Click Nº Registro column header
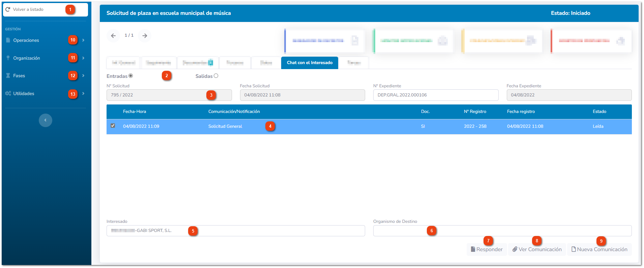The image size is (644, 268). (475, 112)
